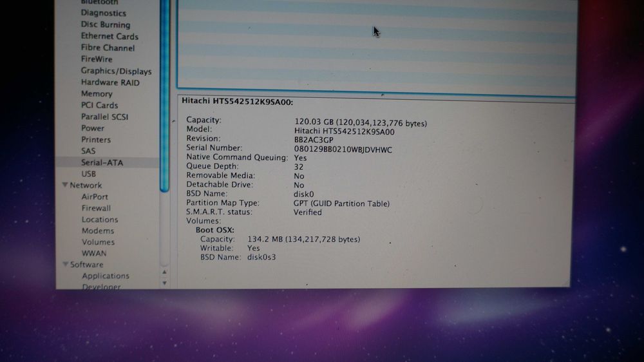This screenshot has height=362, width=644.
Task: Click BSD Name value disk0
Action: pos(303,194)
